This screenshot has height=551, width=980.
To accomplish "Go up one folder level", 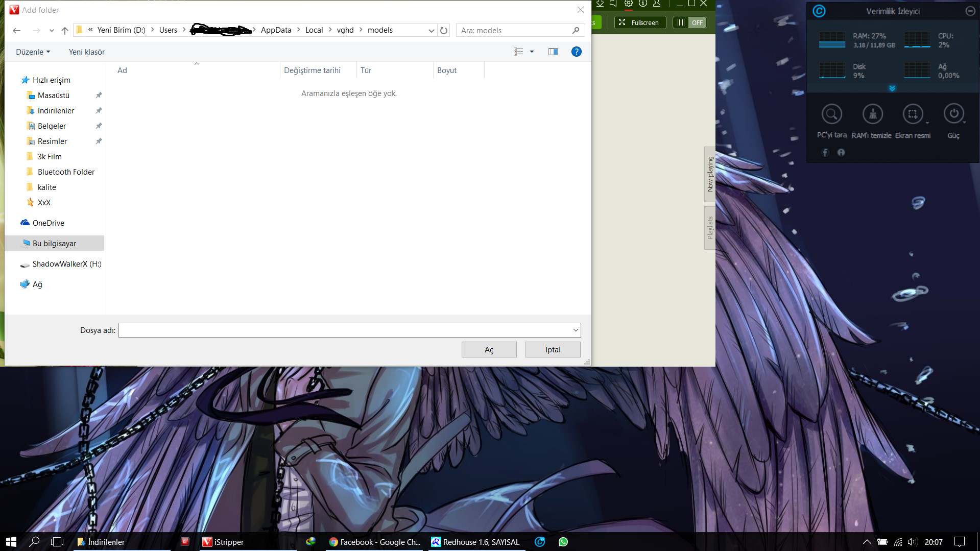I will tap(65, 31).
